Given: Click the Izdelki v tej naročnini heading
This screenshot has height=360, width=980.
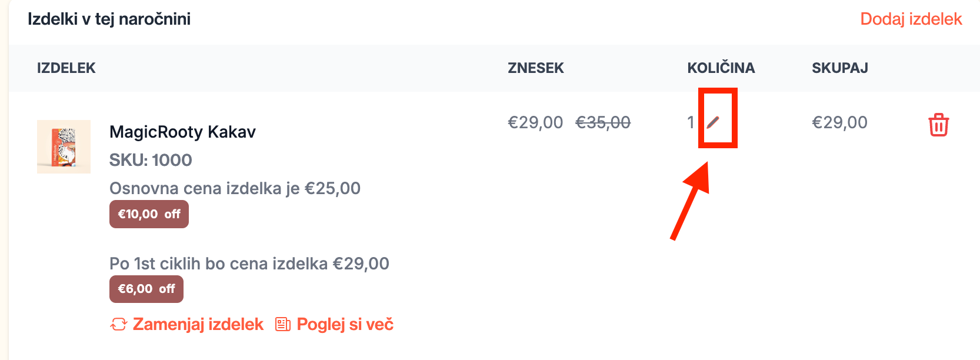Looking at the screenshot, I should [109, 19].
